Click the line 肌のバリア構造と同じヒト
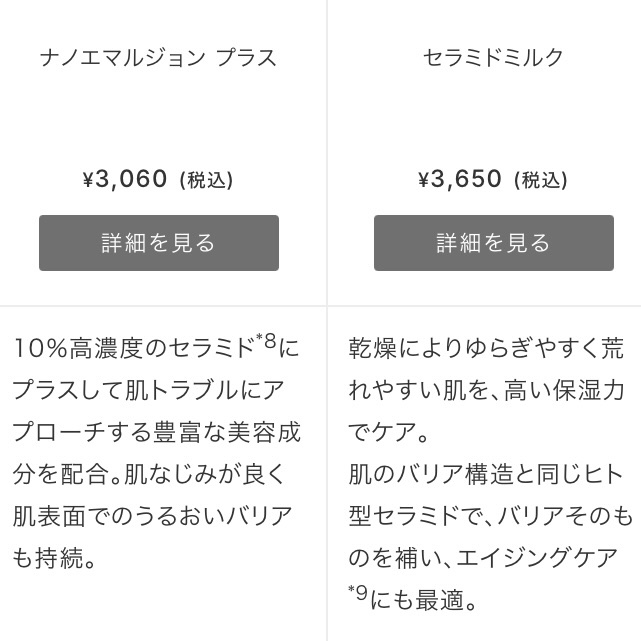 (x=486, y=474)
